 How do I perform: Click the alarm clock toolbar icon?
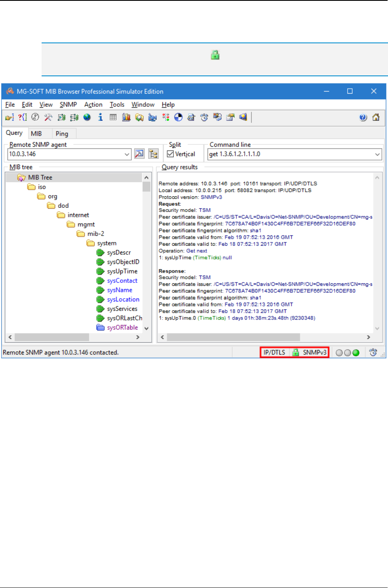click(x=204, y=118)
